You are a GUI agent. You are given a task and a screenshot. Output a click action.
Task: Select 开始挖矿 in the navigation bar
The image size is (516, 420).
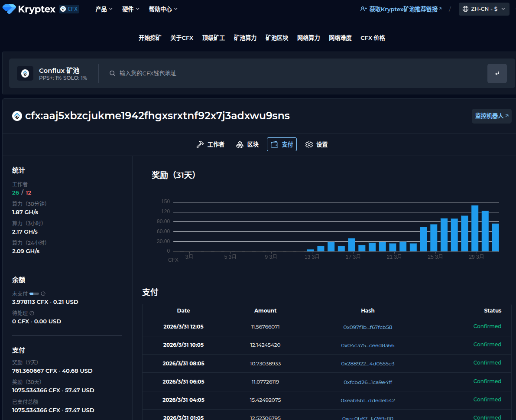click(x=149, y=38)
